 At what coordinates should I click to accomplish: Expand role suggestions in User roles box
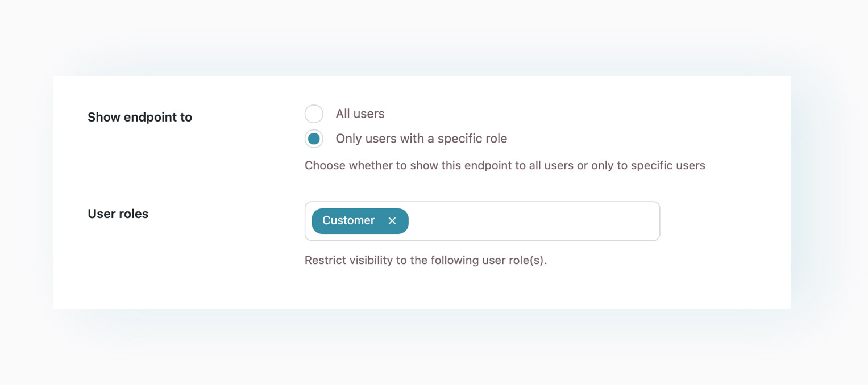(482, 221)
